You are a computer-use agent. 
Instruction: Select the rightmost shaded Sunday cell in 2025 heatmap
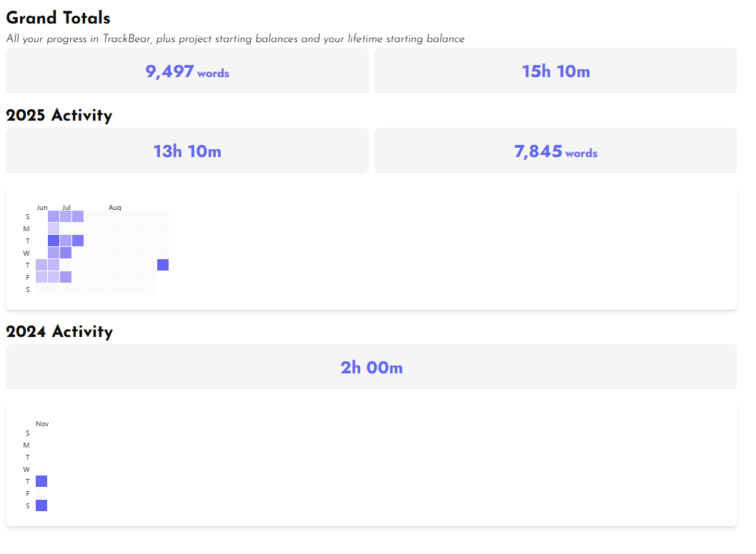[x=78, y=216]
